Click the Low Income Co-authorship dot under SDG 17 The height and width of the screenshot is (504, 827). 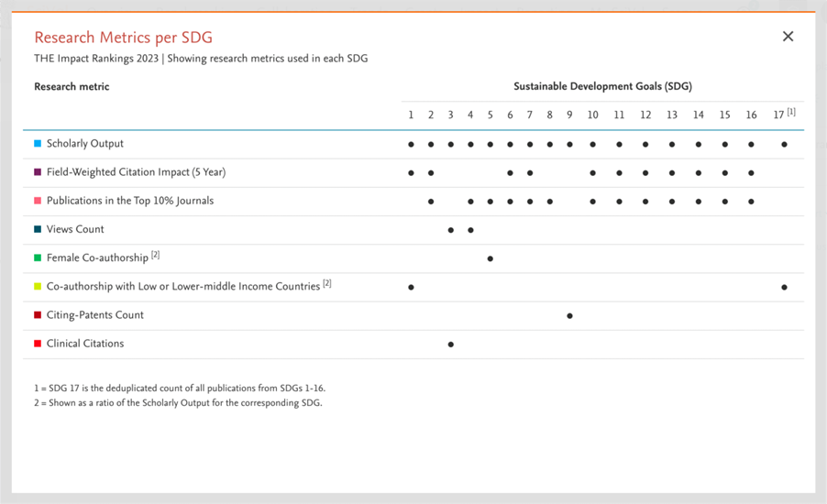coord(784,288)
